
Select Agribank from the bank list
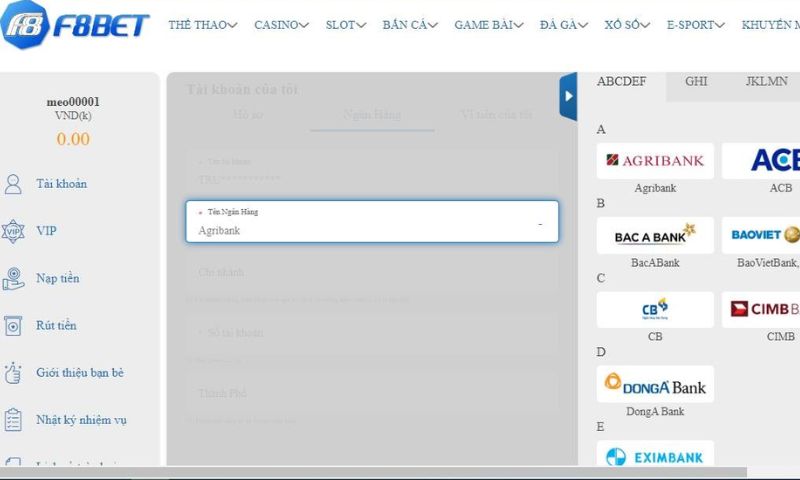coord(655,161)
